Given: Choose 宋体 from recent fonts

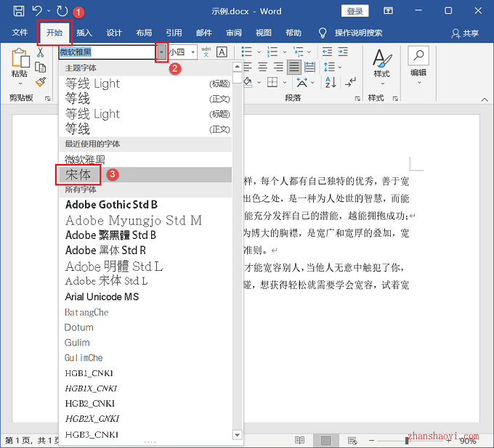Looking at the screenshot, I should coord(145,174).
